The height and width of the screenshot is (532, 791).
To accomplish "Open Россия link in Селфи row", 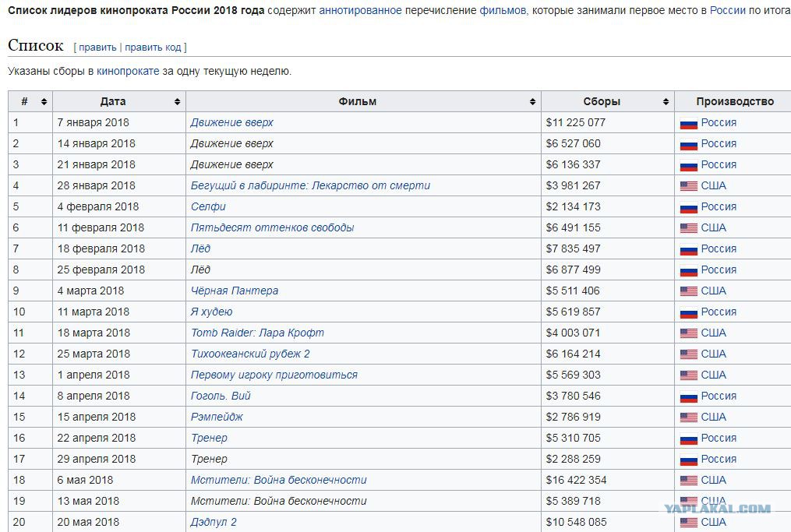I will click(719, 206).
